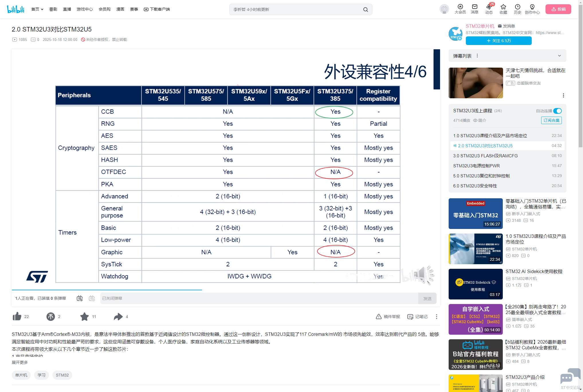583x392 pixels.
Task: Expand the 弹幕列表 panel chevron
Action: pyautogui.click(x=560, y=56)
